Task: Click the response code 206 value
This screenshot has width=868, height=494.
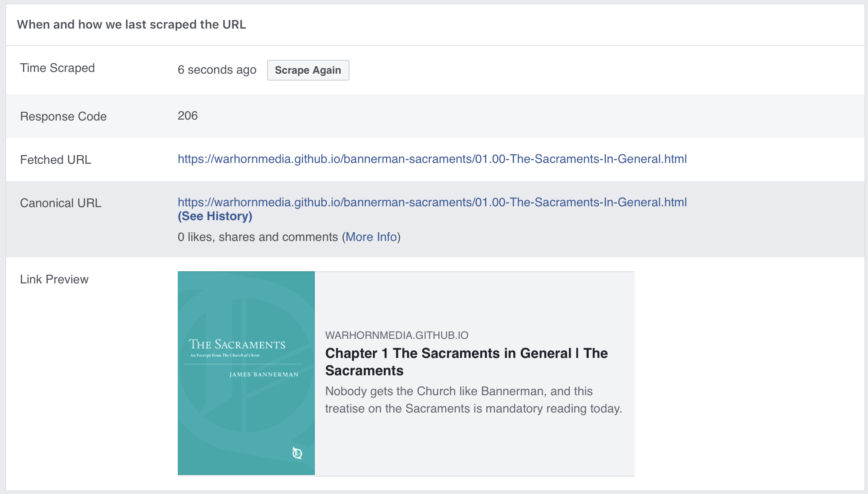Action: click(x=187, y=116)
